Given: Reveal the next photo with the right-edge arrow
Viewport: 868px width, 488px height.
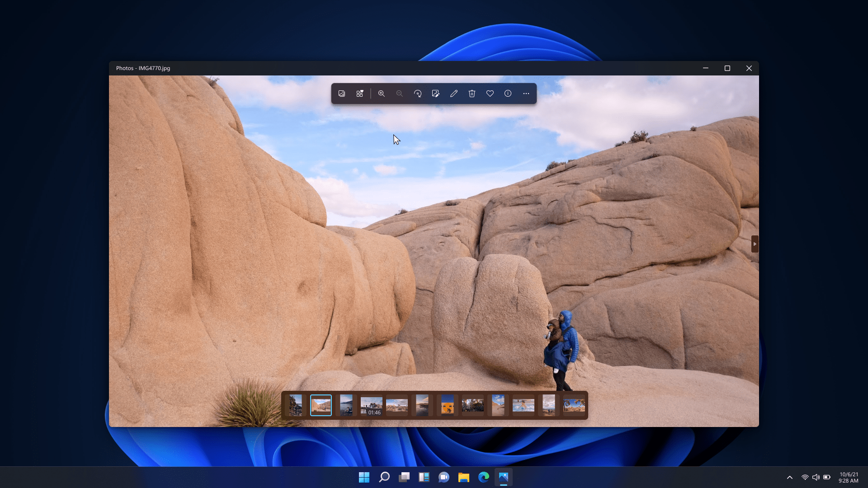Looking at the screenshot, I should coord(755,244).
